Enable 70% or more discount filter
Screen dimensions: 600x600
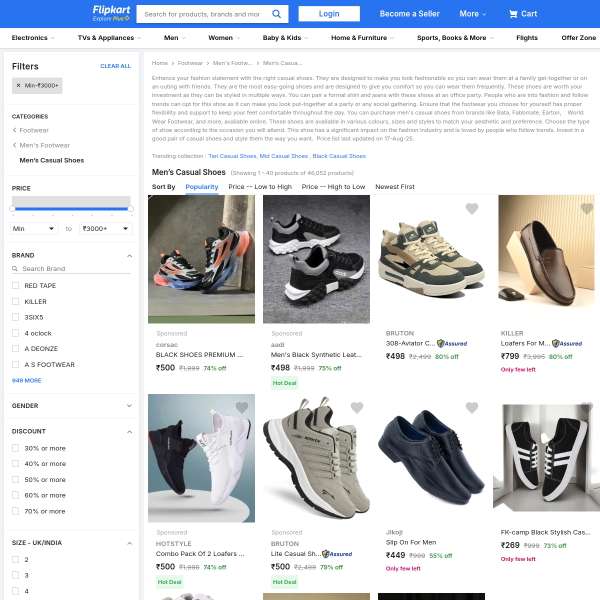(x=15, y=511)
